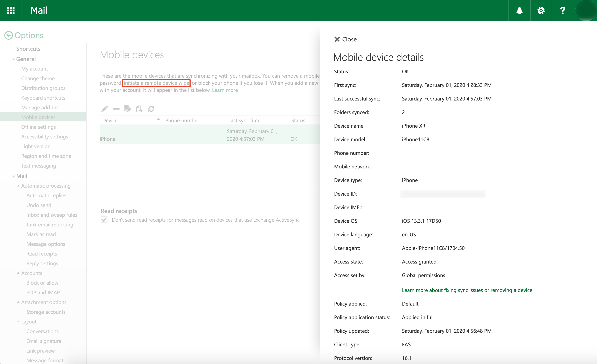Open Mobile devices settings page
Image resolution: width=597 pixels, height=364 pixels.
pyautogui.click(x=38, y=117)
